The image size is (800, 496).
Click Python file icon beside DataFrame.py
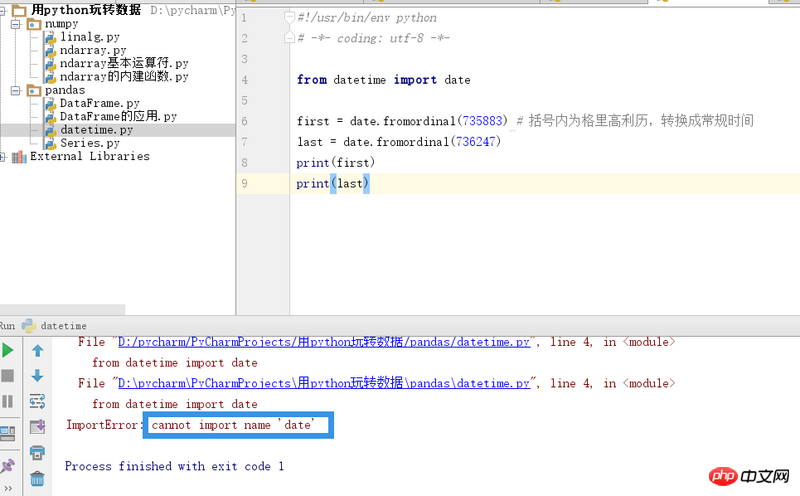(51, 104)
